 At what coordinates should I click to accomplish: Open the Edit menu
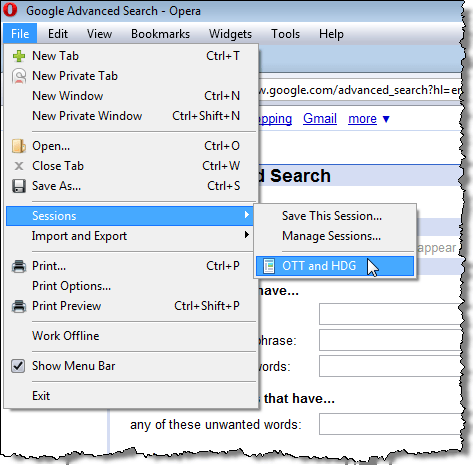[x=58, y=34]
